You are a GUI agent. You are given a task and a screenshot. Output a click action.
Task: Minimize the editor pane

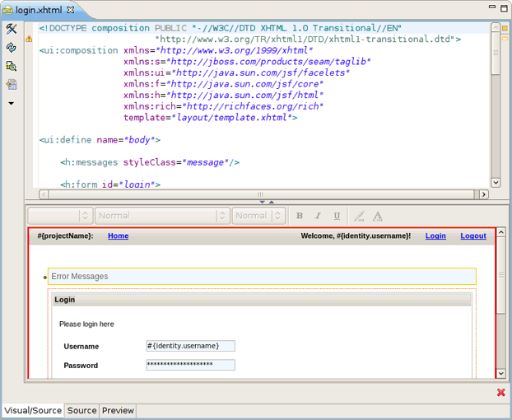pyautogui.click(x=491, y=7)
